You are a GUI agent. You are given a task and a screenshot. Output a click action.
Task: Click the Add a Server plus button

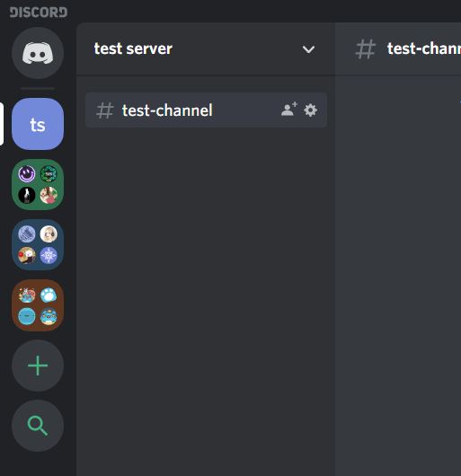pos(38,366)
